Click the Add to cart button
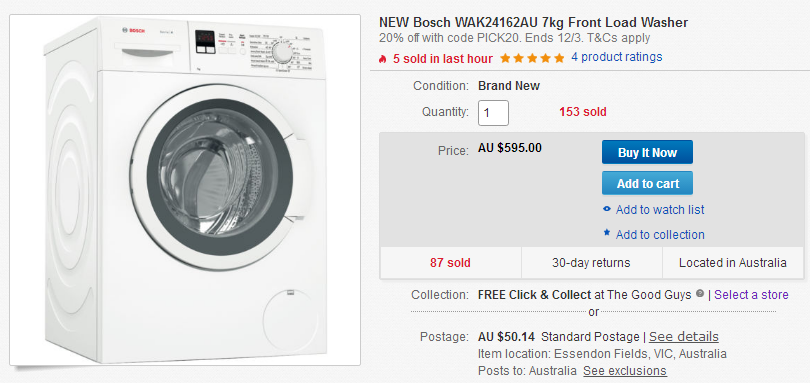This screenshot has width=810, height=383. (647, 183)
